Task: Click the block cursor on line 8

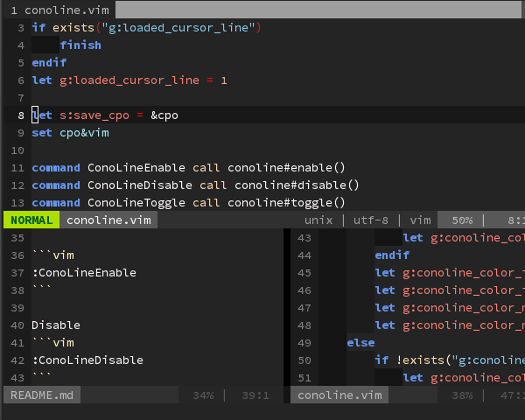Action: pyautogui.click(x=35, y=115)
